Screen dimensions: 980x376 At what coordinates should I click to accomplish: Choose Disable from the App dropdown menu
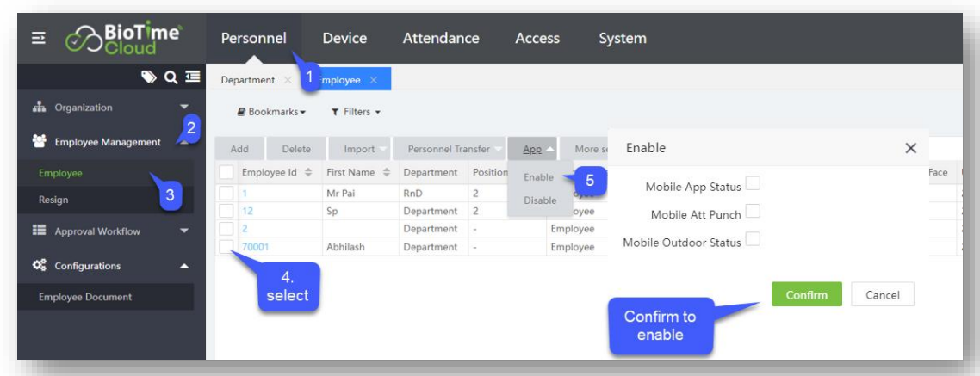(x=540, y=200)
